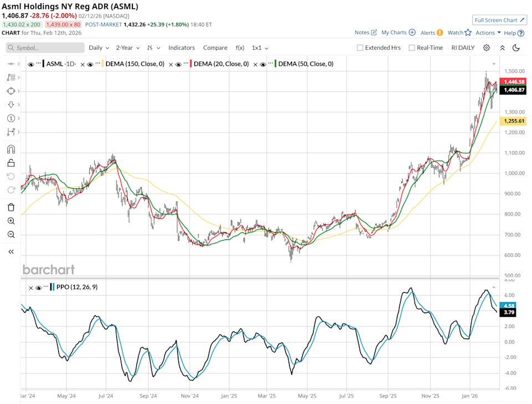Switch to dark mode with moon icon

click(x=516, y=48)
